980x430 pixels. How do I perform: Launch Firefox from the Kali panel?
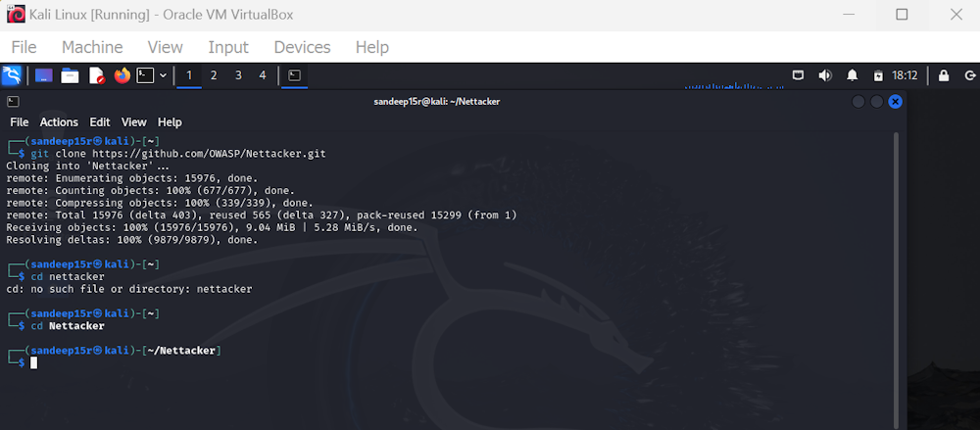[x=122, y=75]
